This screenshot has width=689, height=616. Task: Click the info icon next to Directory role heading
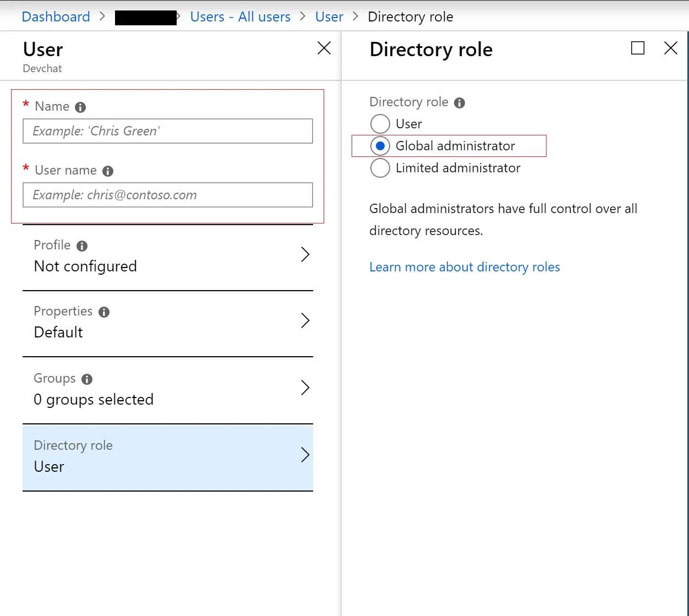click(x=460, y=103)
